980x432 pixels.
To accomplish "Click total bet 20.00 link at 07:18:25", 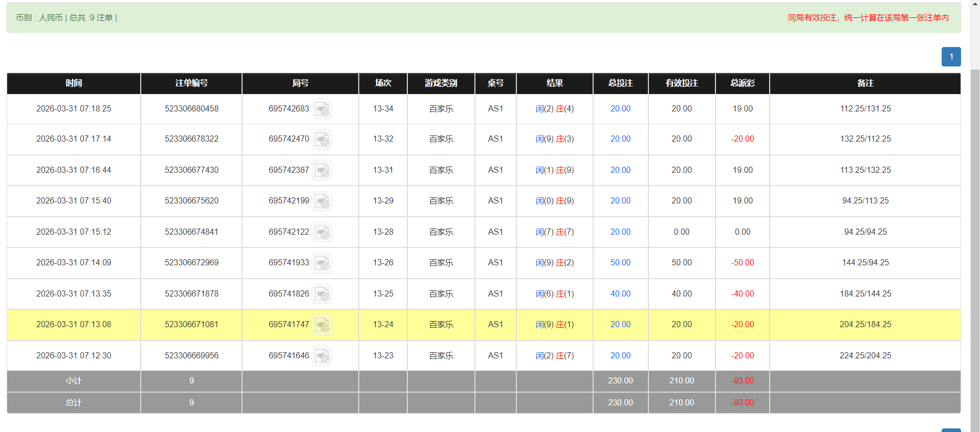I will tap(620, 109).
